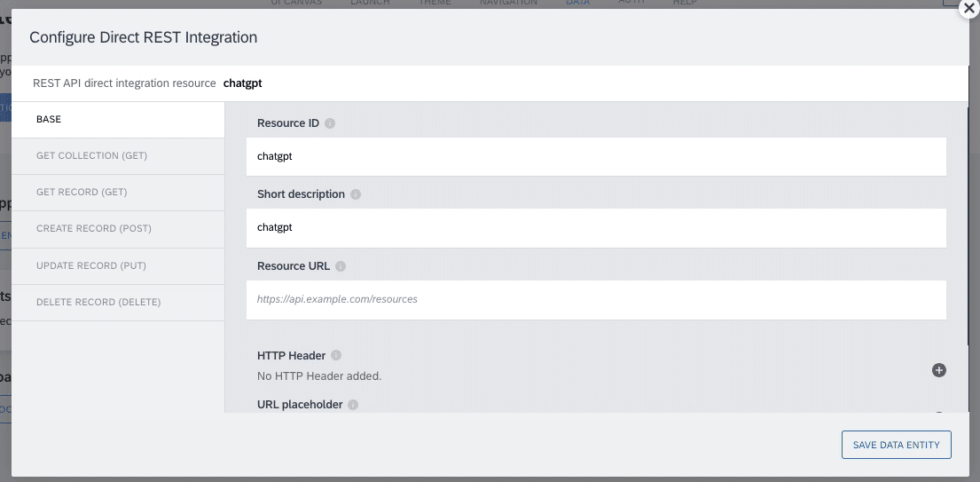Click into the Resource ID field
This screenshot has width=980, height=482.
(596, 156)
